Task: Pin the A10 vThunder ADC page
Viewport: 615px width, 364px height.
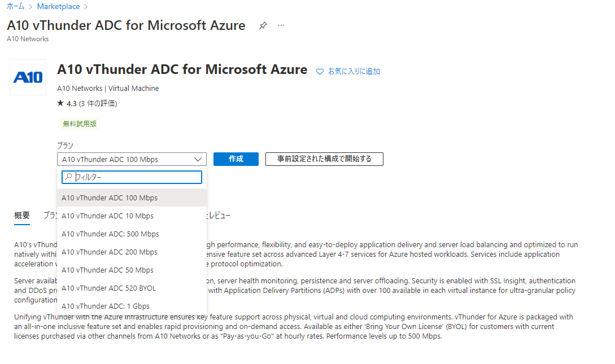Action: [263, 25]
